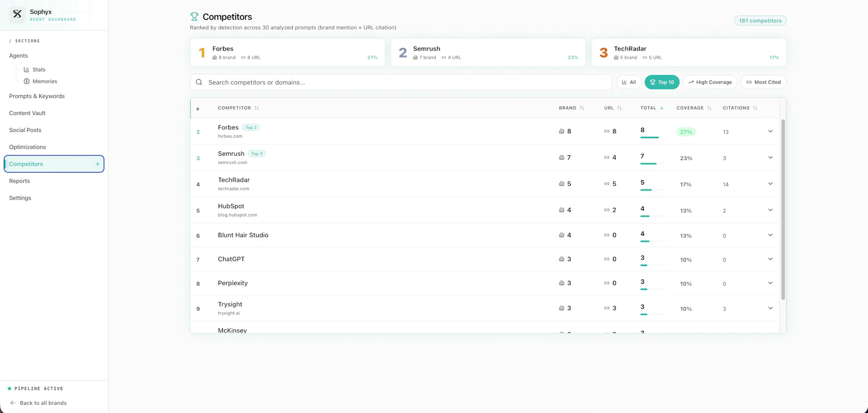Image resolution: width=868 pixels, height=413 pixels.
Task: Open Prompts & Keywords section
Action: pyautogui.click(x=37, y=96)
